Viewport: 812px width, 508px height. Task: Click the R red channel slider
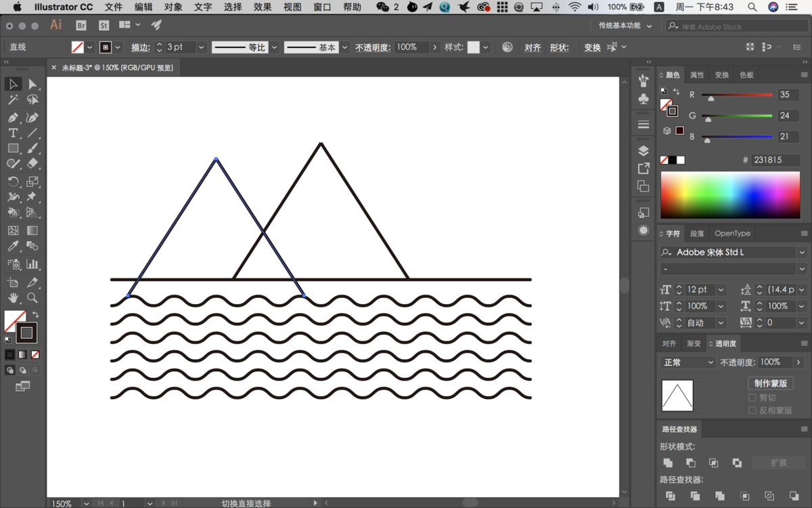[737, 95]
